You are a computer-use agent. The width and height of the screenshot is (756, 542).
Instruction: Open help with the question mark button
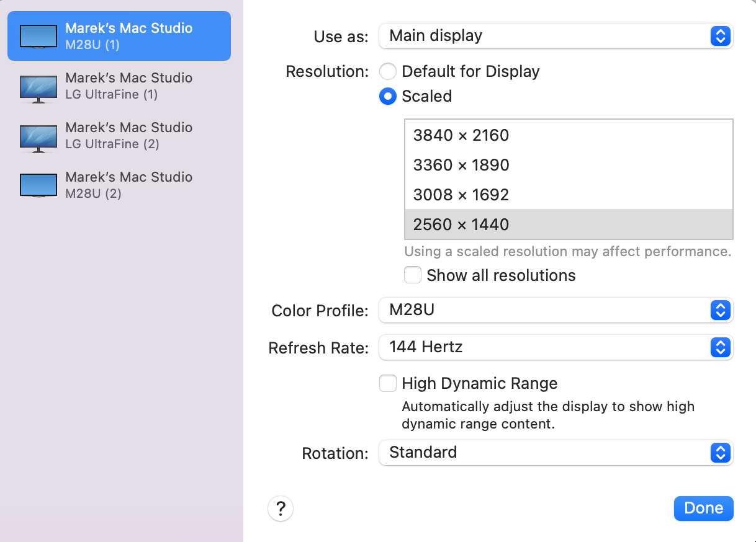click(281, 509)
